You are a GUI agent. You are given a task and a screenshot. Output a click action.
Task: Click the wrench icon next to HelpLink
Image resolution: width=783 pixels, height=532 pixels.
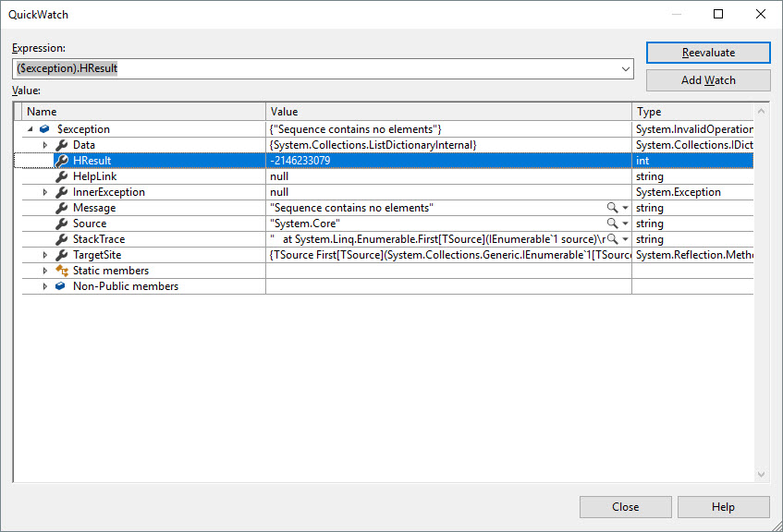(62, 176)
